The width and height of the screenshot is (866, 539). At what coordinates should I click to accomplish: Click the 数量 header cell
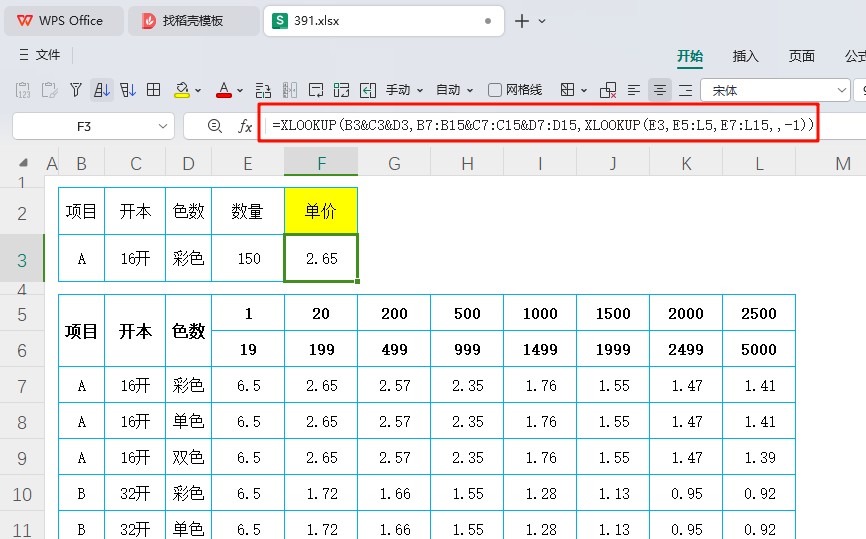(248, 211)
